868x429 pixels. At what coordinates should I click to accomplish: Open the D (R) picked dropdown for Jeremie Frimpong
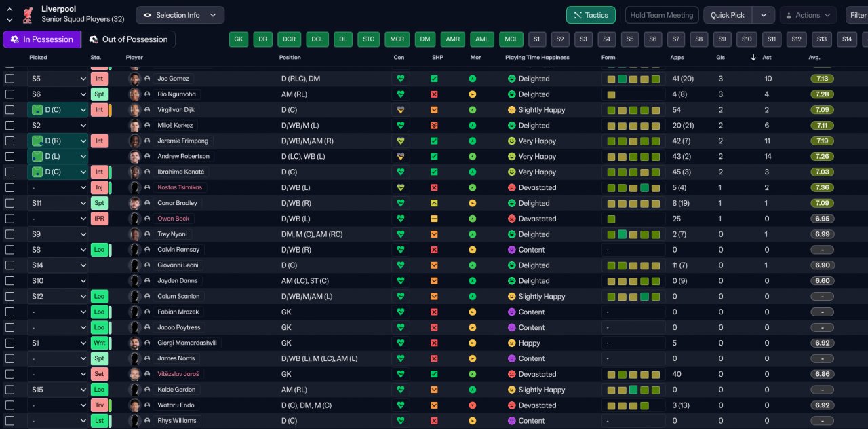[58, 141]
